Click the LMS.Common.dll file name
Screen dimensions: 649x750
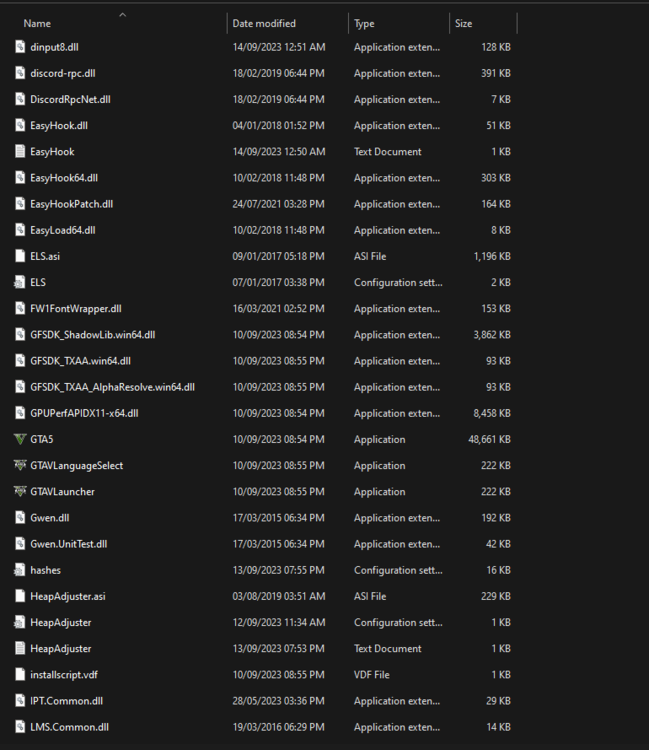point(69,727)
